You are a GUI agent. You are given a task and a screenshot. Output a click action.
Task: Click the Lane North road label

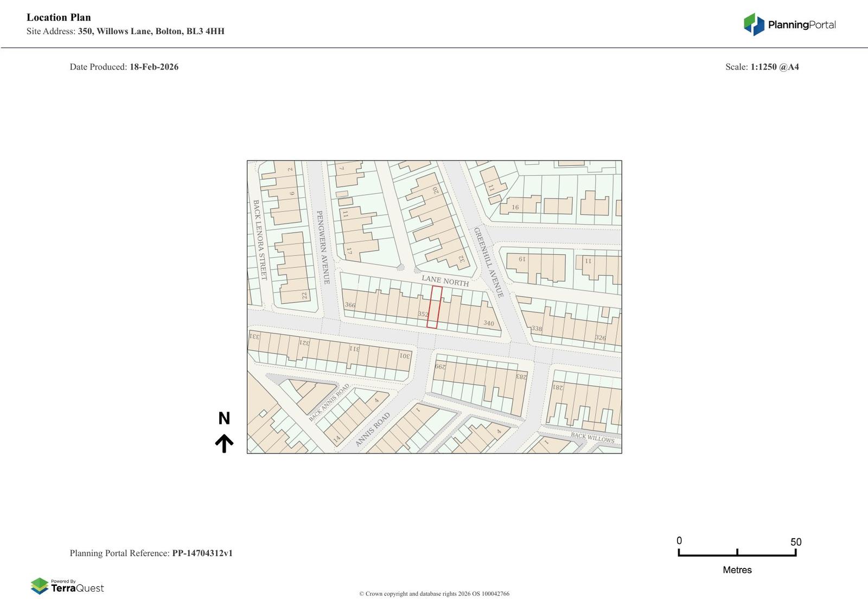click(445, 280)
